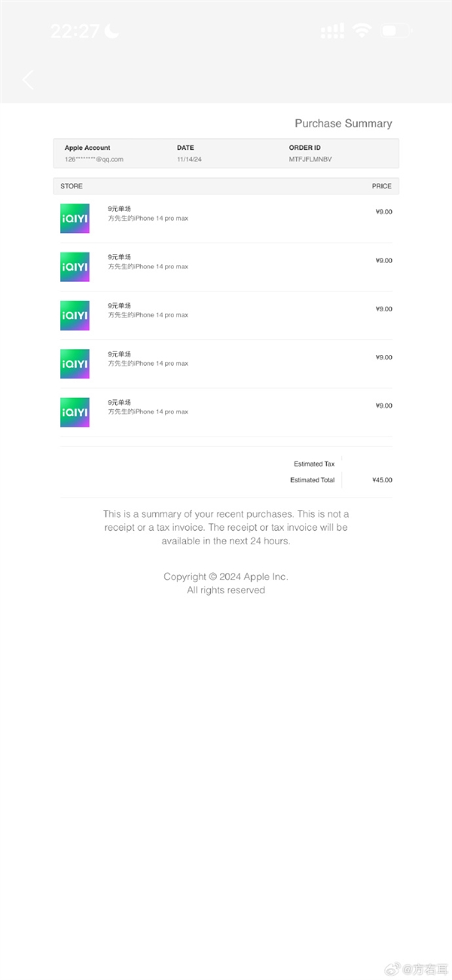Click the Estimated Tax label

(x=314, y=464)
